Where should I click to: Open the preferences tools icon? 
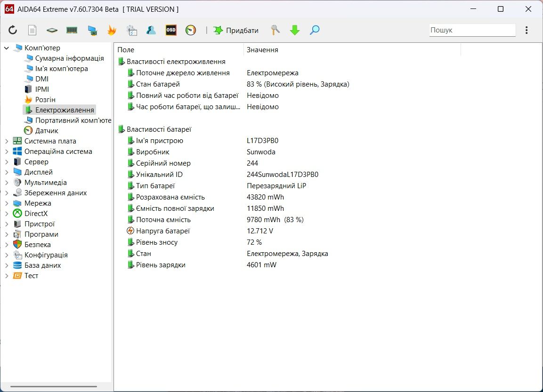click(276, 30)
